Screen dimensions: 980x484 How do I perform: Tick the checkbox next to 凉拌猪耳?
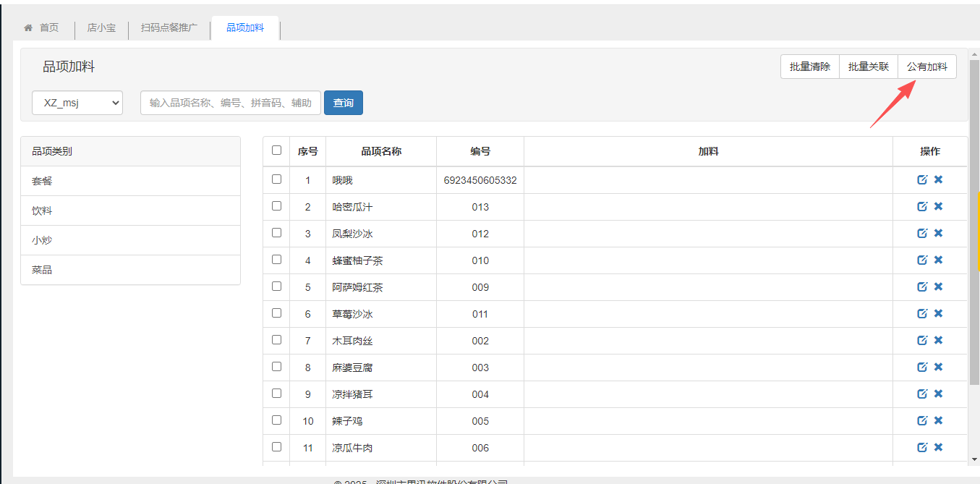coord(276,394)
